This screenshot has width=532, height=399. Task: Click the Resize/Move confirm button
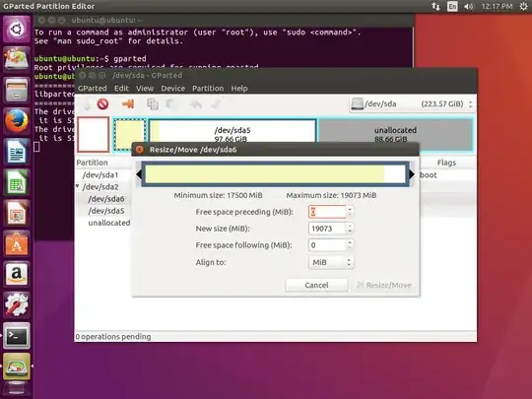point(384,285)
